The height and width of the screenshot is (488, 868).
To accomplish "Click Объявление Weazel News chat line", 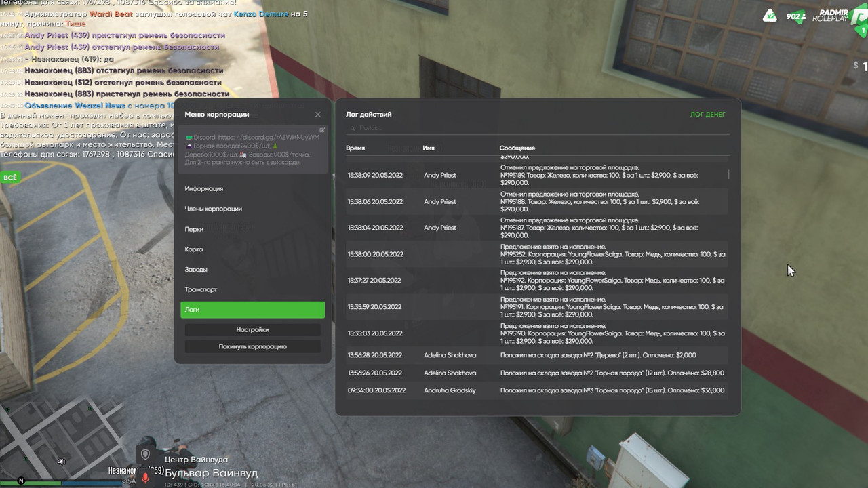I will (100, 106).
